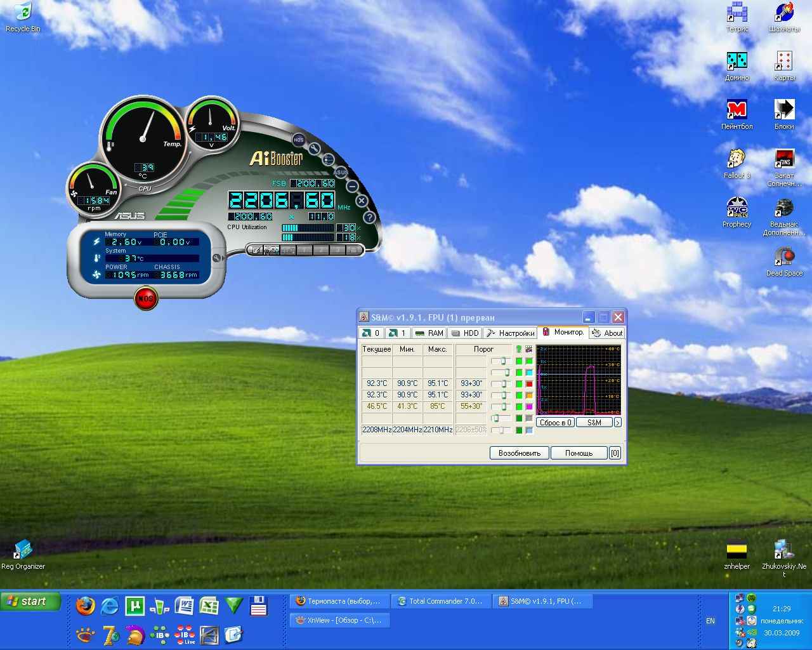Image resolution: width=812 pixels, height=650 pixels.
Task: Click the 2208MHz current frequency cell
Action: click(x=377, y=430)
